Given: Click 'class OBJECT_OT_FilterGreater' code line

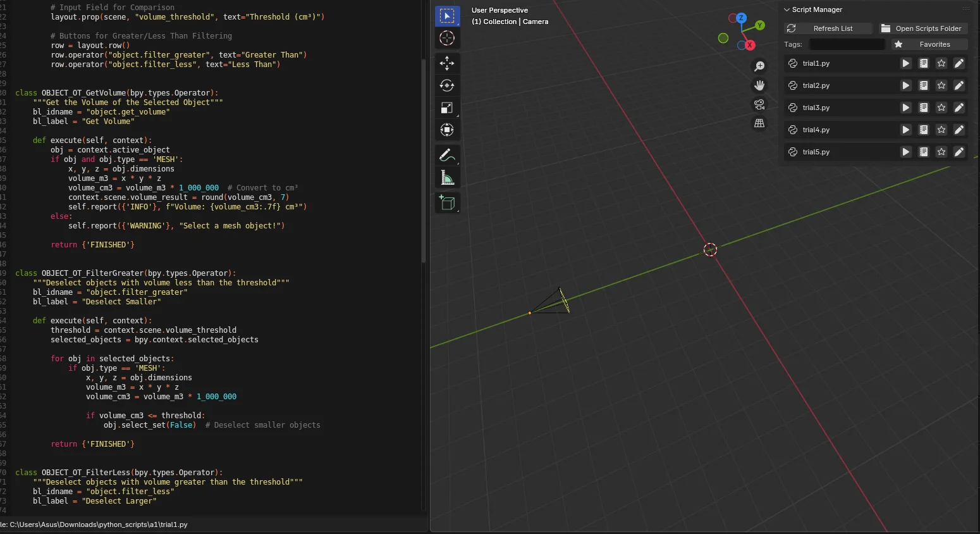Looking at the screenshot, I should [x=125, y=273].
